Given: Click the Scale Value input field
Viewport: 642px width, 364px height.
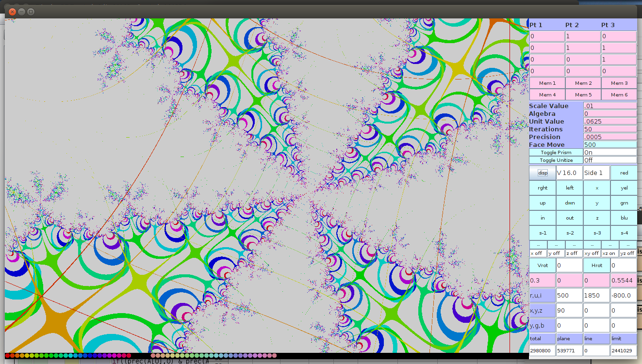Looking at the screenshot, I should (610, 106).
